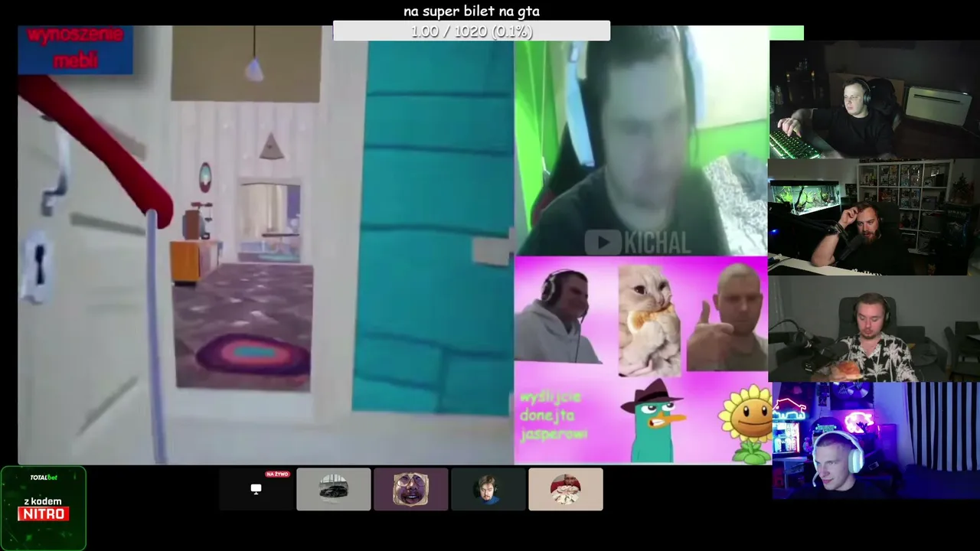Click the screen share monitor icon
The width and height of the screenshot is (980, 551).
tap(256, 489)
